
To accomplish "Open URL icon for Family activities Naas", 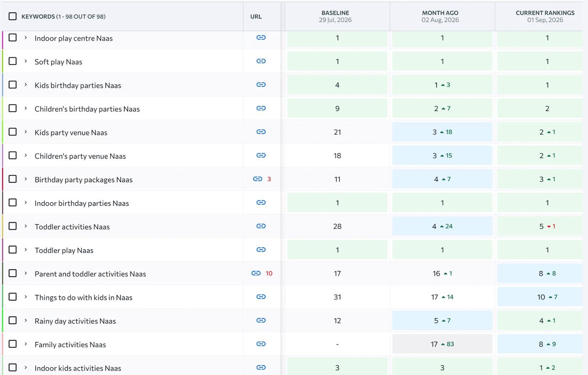I will [x=261, y=344].
